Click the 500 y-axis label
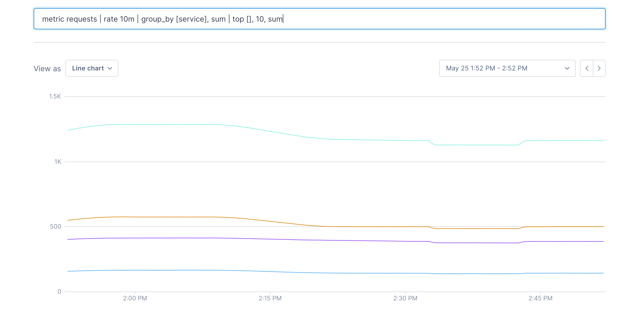The width and height of the screenshot is (644, 318). (x=55, y=226)
